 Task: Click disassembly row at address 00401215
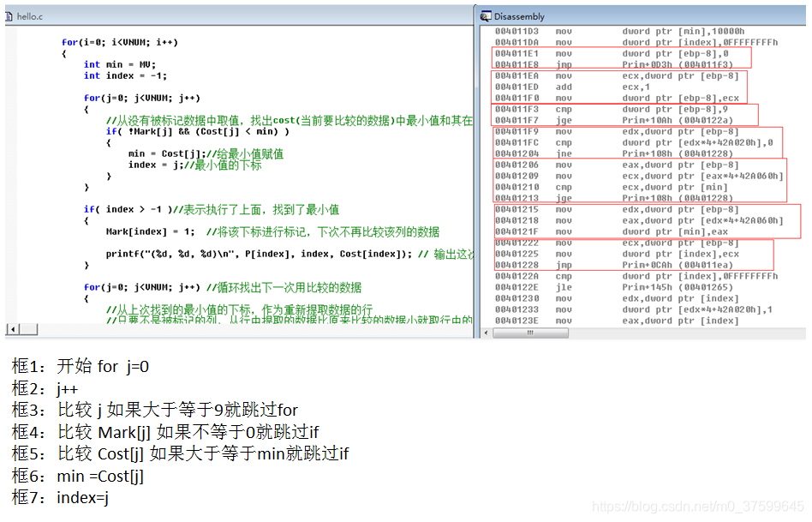coord(617,209)
